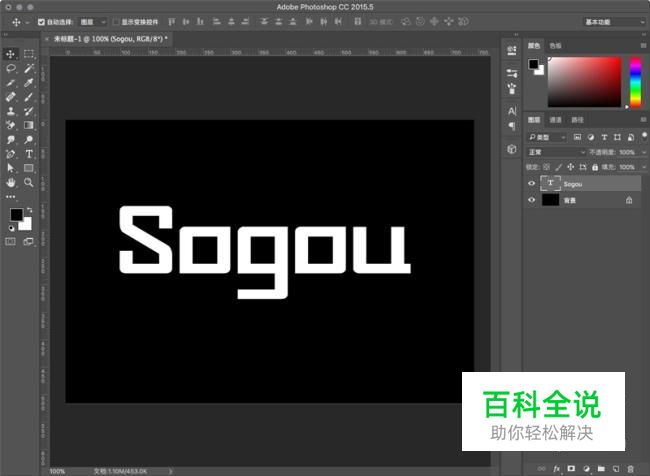Click the trash icon to delete the layer
The height and width of the screenshot is (476, 650).
pyautogui.click(x=630, y=467)
